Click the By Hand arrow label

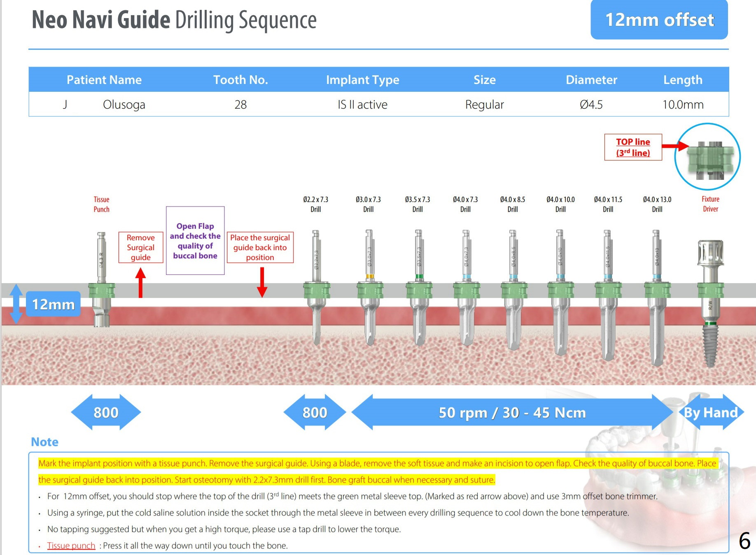pos(710,412)
